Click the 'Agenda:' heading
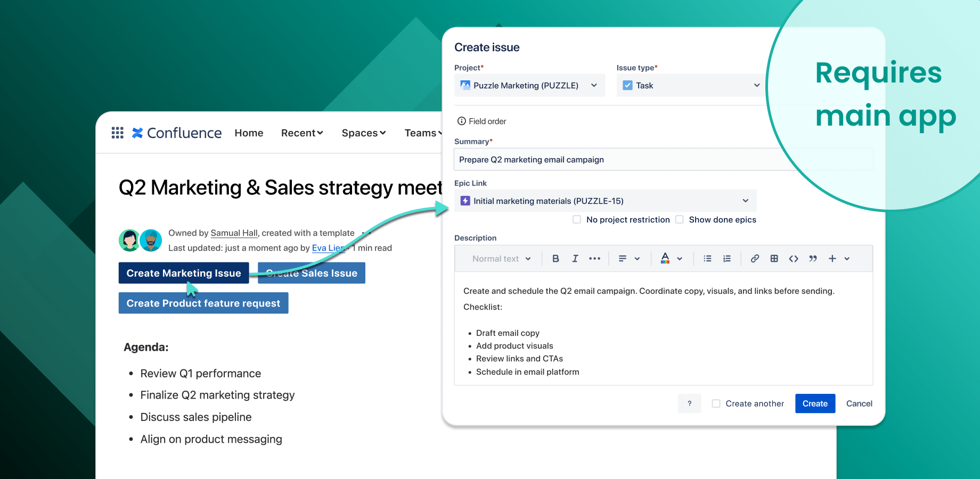This screenshot has height=479, width=980. [146, 347]
